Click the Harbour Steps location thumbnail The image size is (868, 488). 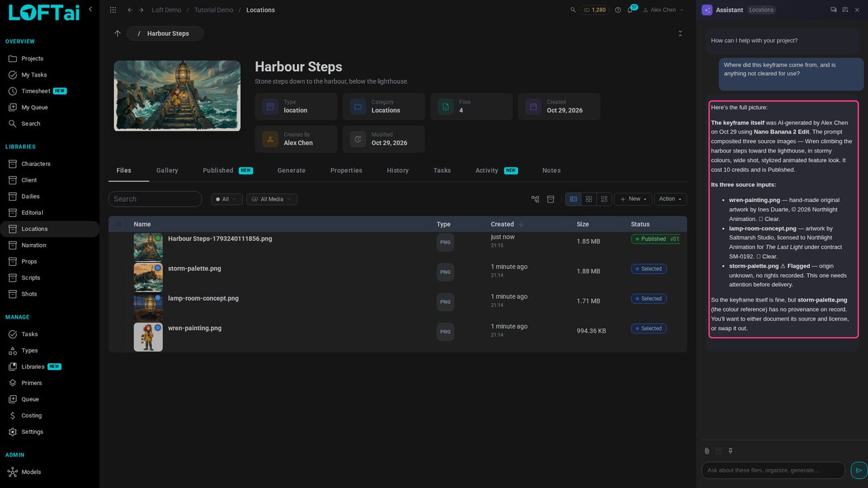click(x=177, y=96)
